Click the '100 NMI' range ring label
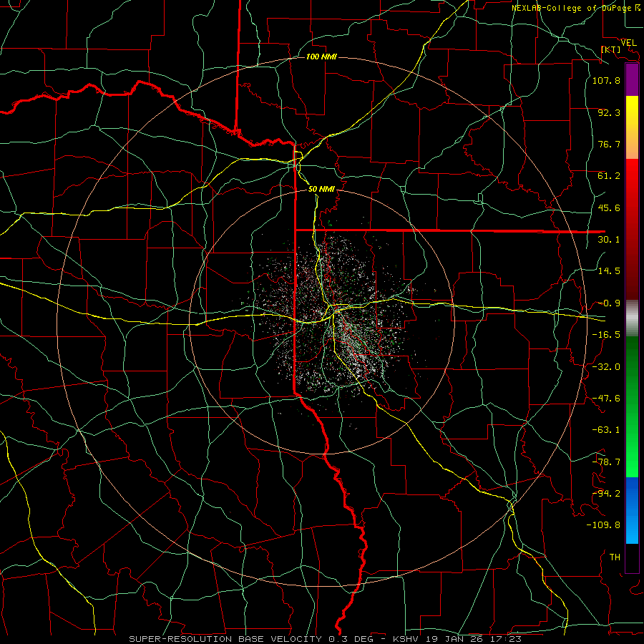The image size is (644, 644). 321,57
